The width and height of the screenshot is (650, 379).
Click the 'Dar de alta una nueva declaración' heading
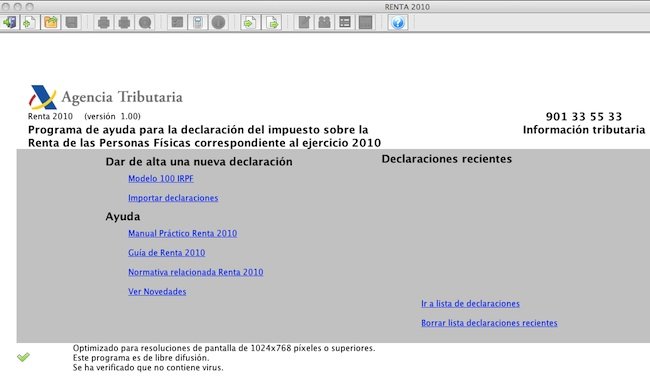tap(199, 162)
